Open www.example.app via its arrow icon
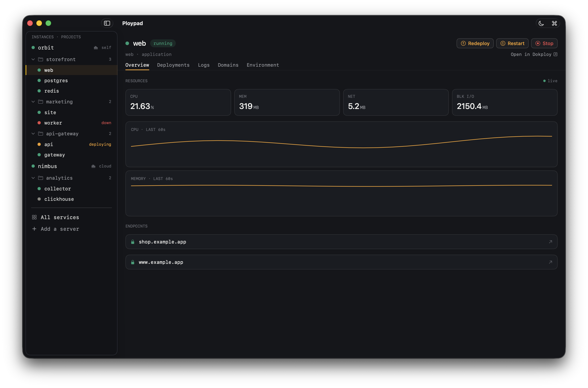 click(550, 262)
